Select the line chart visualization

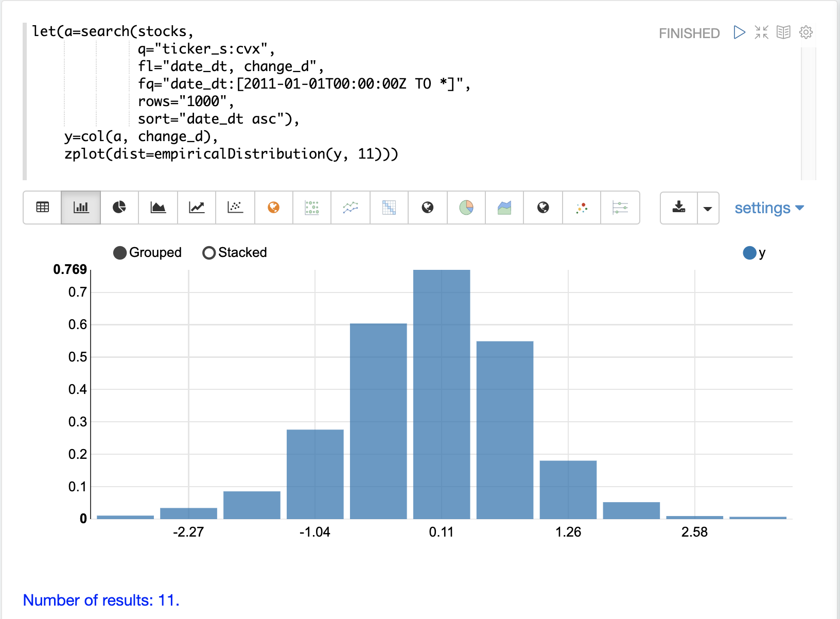click(197, 208)
